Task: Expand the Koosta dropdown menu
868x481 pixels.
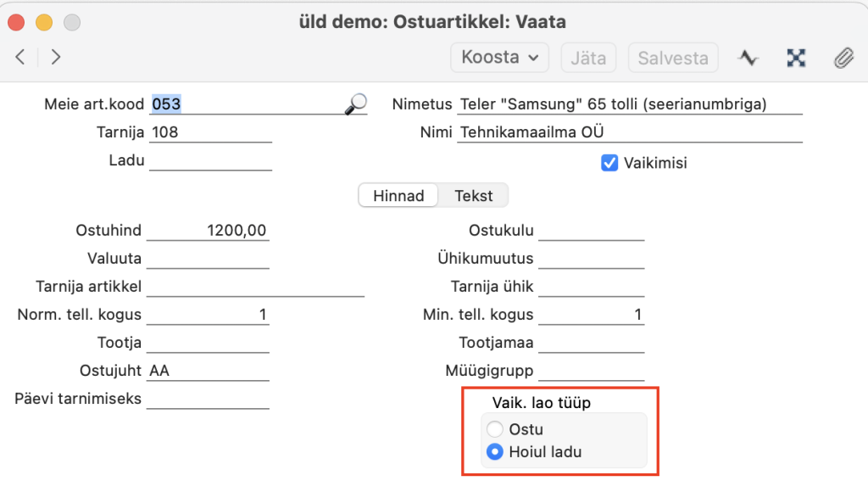Action: pyautogui.click(x=499, y=58)
